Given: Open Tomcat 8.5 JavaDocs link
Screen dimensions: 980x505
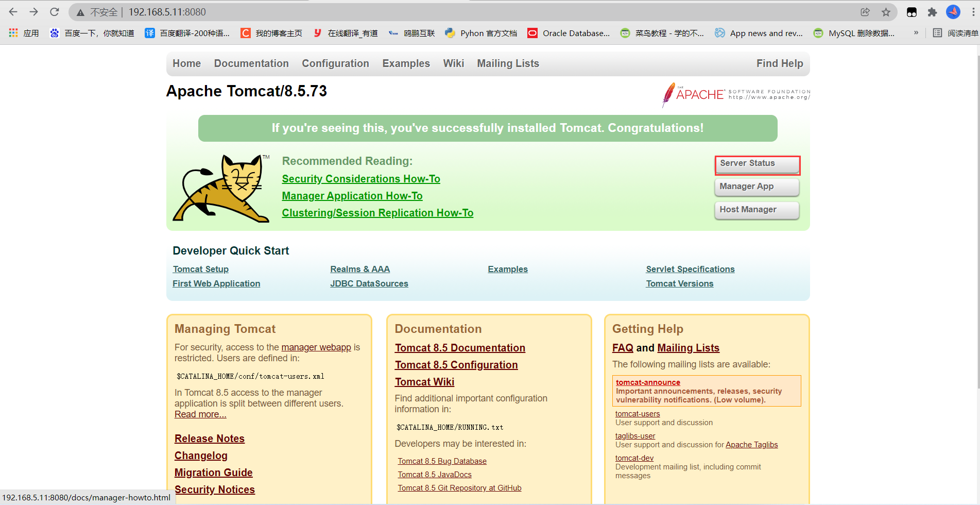Looking at the screenshot, I should tap(435, 475).
